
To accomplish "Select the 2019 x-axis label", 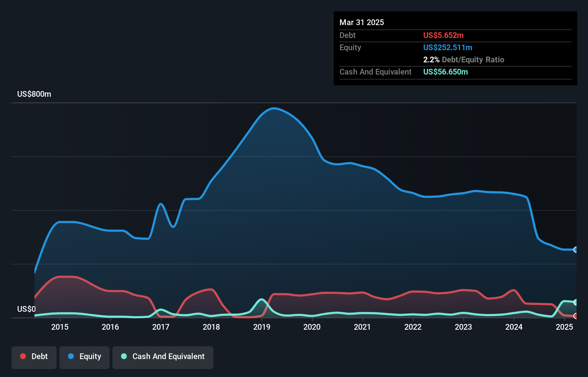I will (x=262, y=327).
